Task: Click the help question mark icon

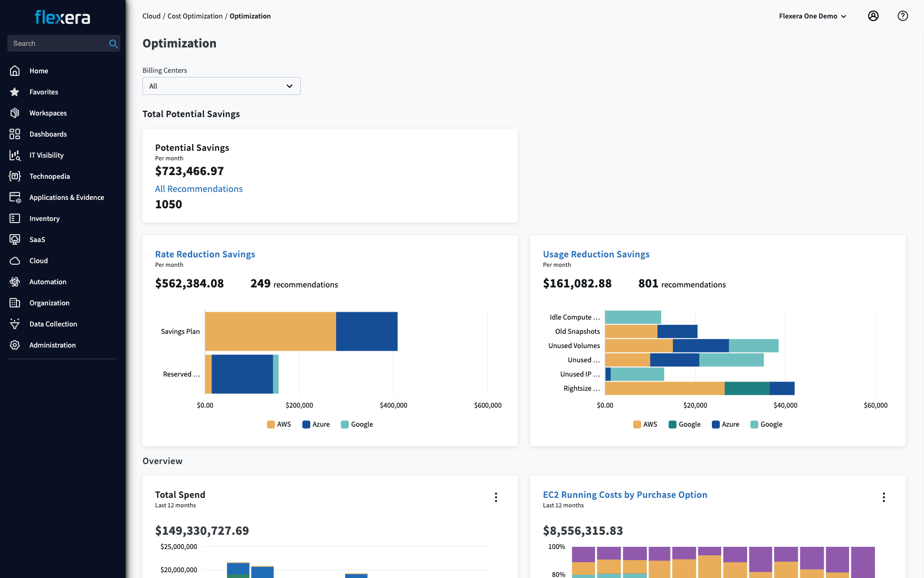Action: click(x=902, y=16)
